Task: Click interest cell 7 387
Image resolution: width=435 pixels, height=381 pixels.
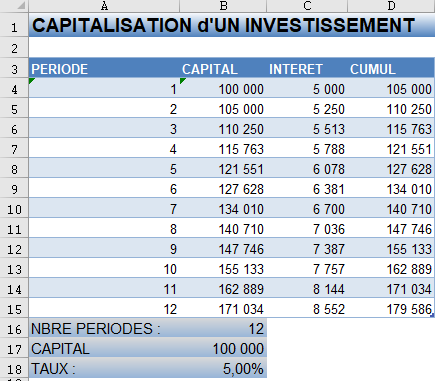Action: pos(307,249)
